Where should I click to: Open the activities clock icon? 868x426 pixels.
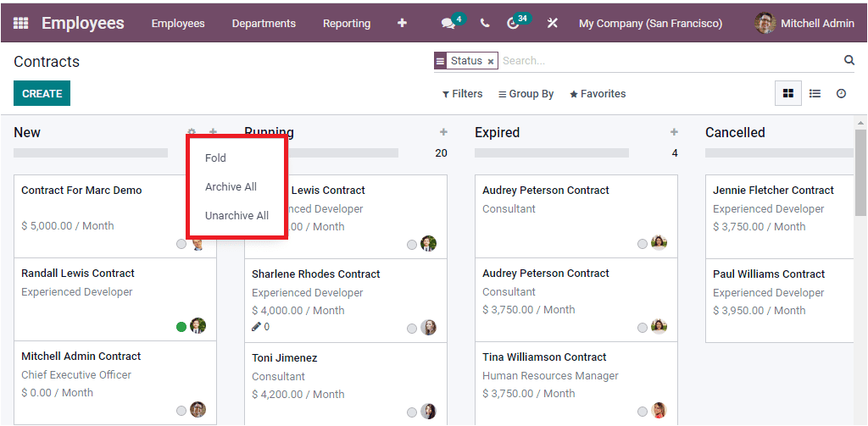tap(513, 23)
